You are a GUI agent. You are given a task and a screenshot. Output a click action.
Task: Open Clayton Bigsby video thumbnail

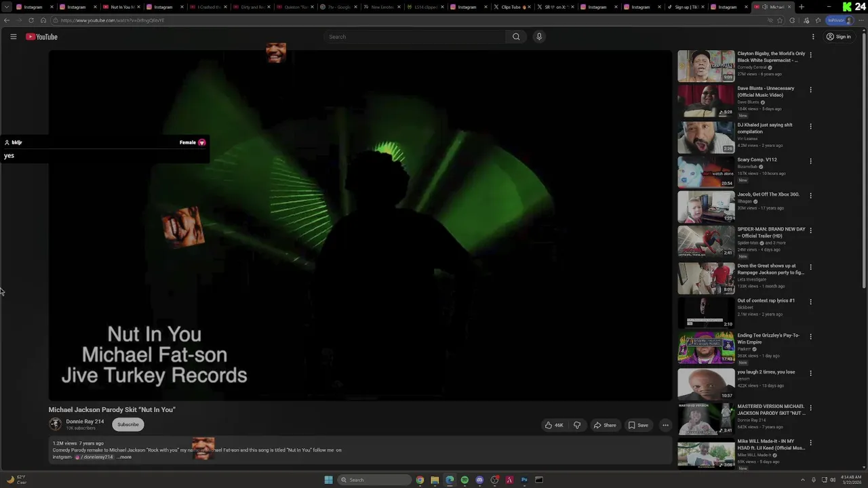tap(706, 66)
